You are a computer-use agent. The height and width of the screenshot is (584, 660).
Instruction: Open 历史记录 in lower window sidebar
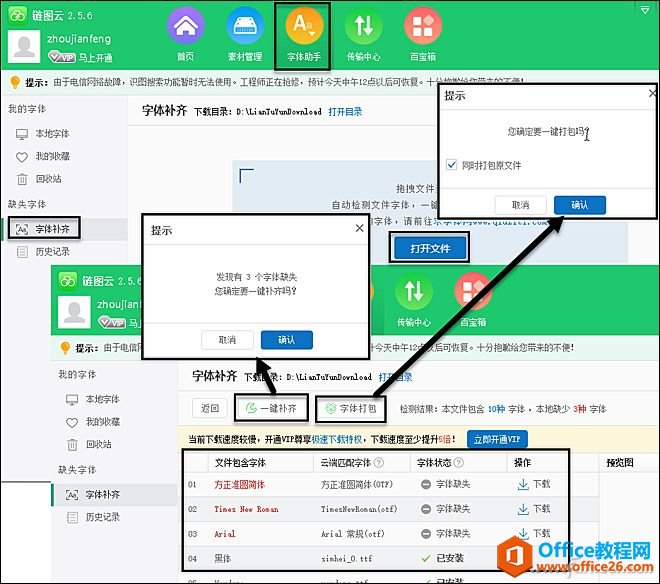[x=93, y=517]
